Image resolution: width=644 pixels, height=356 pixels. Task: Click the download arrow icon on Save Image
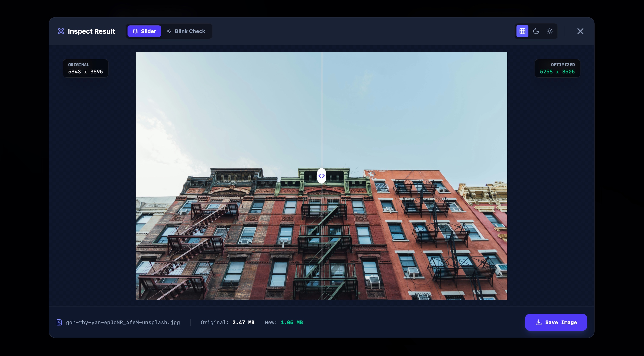point(538,322)
